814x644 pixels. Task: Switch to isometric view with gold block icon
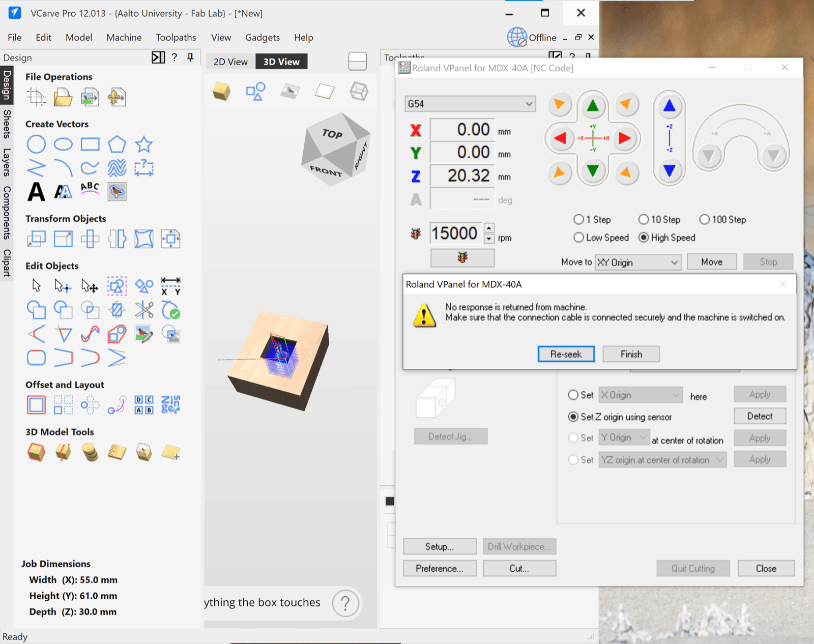coord(221,92)
